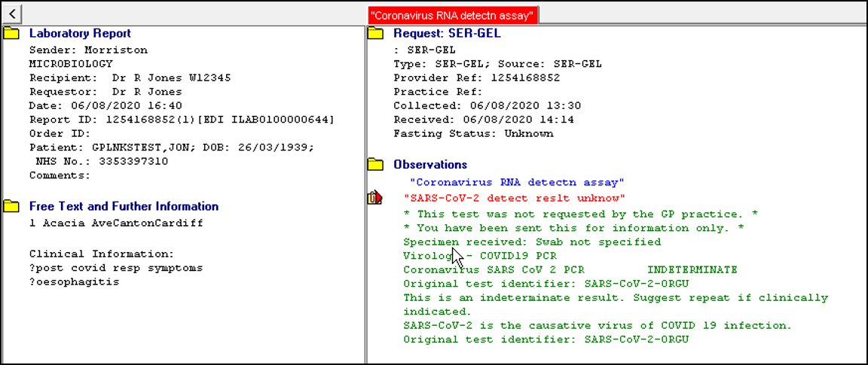Click the Comments: line
Image resolution: width=868 pixels, height=365 pixels.
tap(60, 175)
